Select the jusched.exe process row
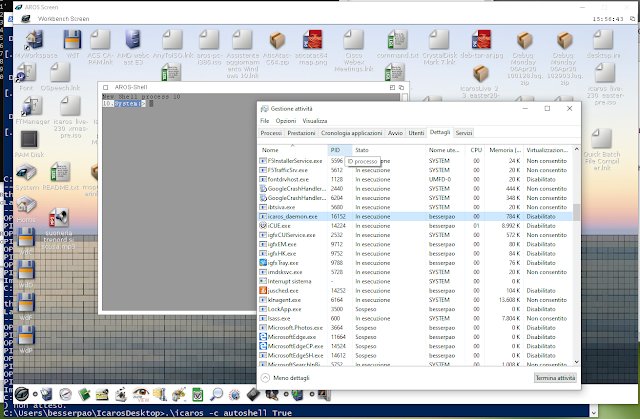The height and width of the screenshot is (419, 640). 415,291
